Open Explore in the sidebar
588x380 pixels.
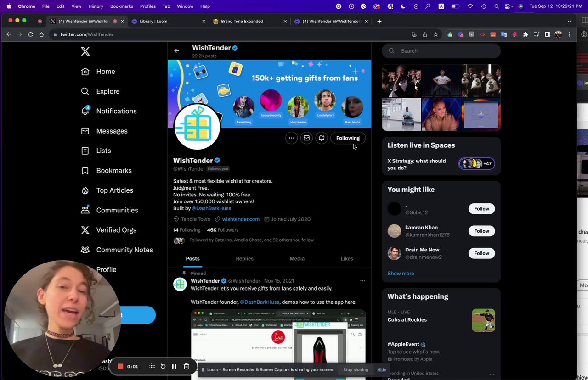(101, 91)
